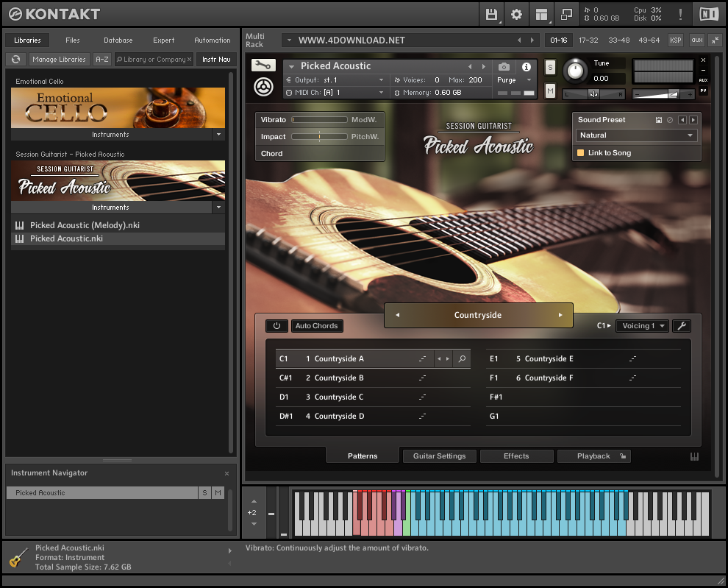Expand Picked Acoustic library instruments dropdown arrow

[x=218, y=208]
